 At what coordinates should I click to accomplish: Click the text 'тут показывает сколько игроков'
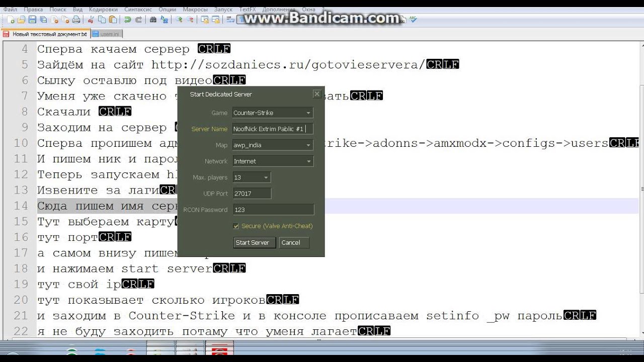pyautogui.click(x=151, y=300)
